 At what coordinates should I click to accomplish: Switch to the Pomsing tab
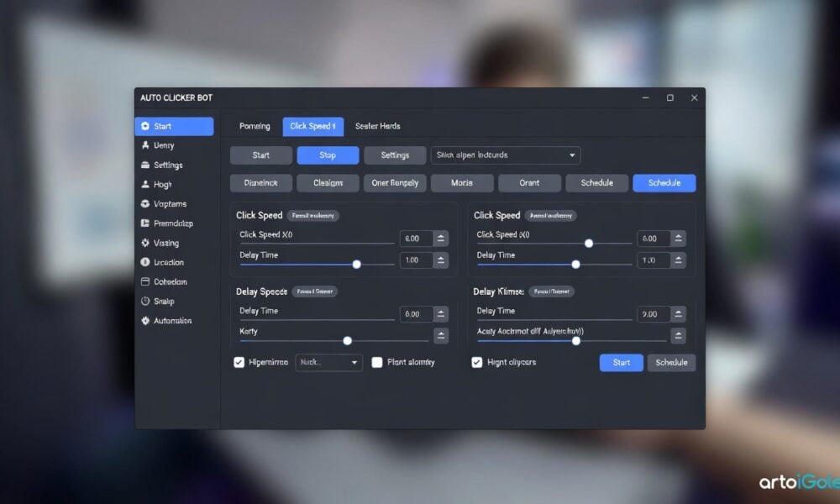click(255, 126)
